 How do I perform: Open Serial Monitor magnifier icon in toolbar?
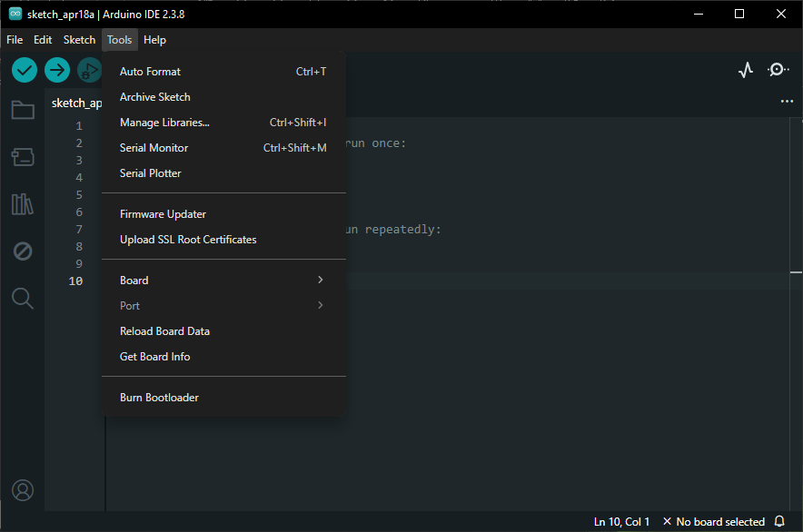coord(778,70)
